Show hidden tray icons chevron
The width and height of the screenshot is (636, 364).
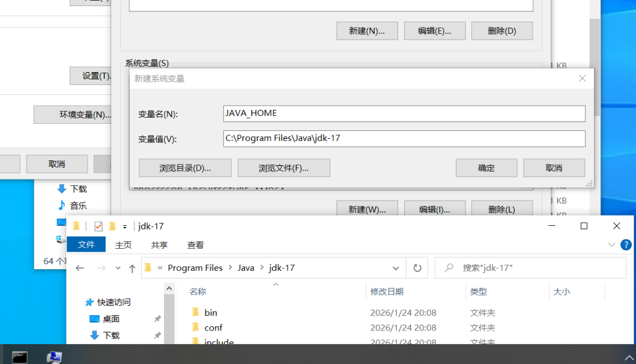[629, 357]
